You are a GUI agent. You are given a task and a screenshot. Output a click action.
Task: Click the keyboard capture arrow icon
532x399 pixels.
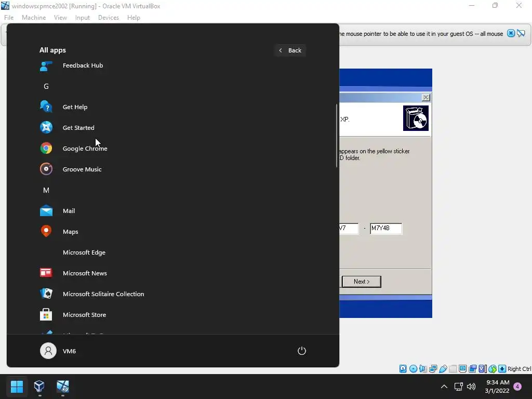tap(502, 369)
